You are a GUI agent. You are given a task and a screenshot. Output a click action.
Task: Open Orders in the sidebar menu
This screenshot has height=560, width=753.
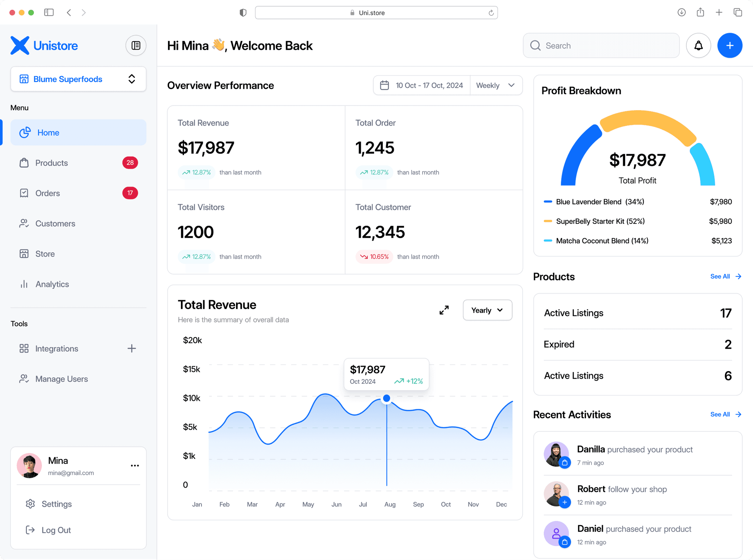[x=78, y=193]
